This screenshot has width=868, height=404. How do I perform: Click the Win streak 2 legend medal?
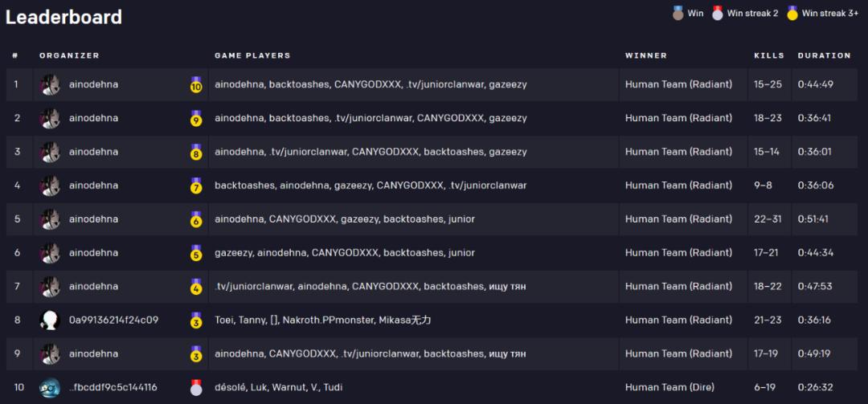coord(717,13)
